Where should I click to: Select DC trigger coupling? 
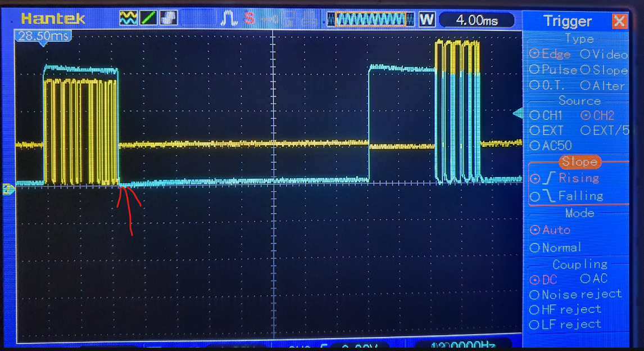[x=543, y=280]
